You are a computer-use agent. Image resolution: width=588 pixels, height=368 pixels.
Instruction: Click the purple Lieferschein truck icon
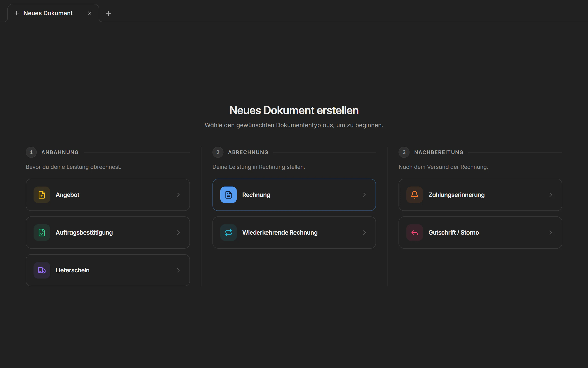point(42,270)
